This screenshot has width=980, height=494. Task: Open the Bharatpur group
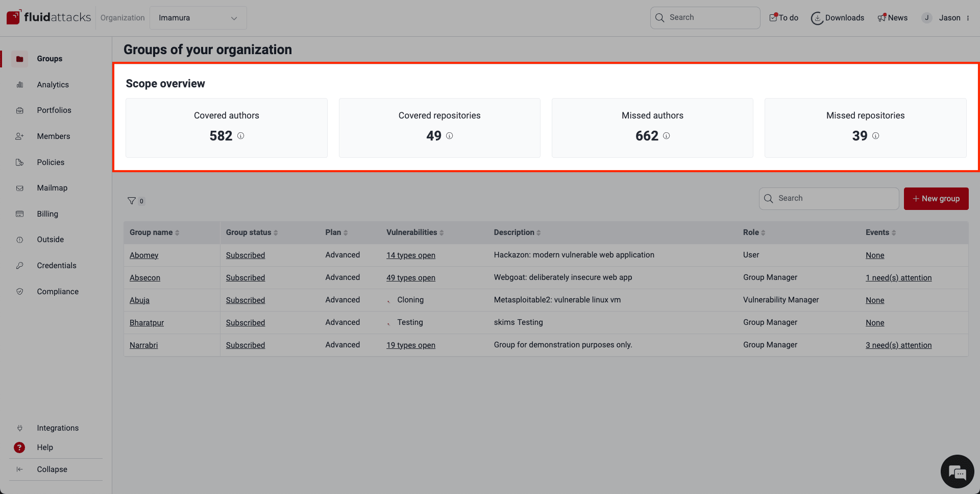coord(146,323)
